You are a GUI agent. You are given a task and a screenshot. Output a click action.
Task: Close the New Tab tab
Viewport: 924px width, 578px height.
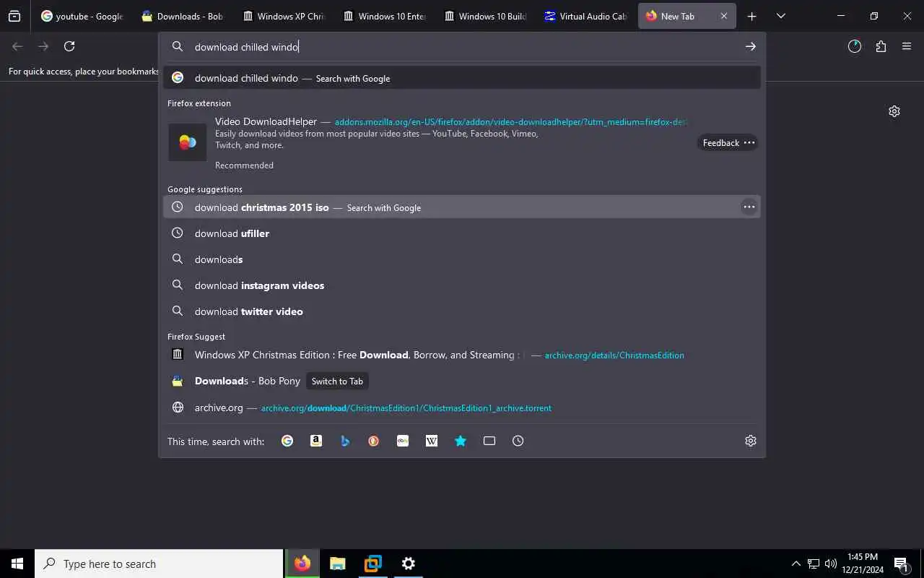(724, 16)
